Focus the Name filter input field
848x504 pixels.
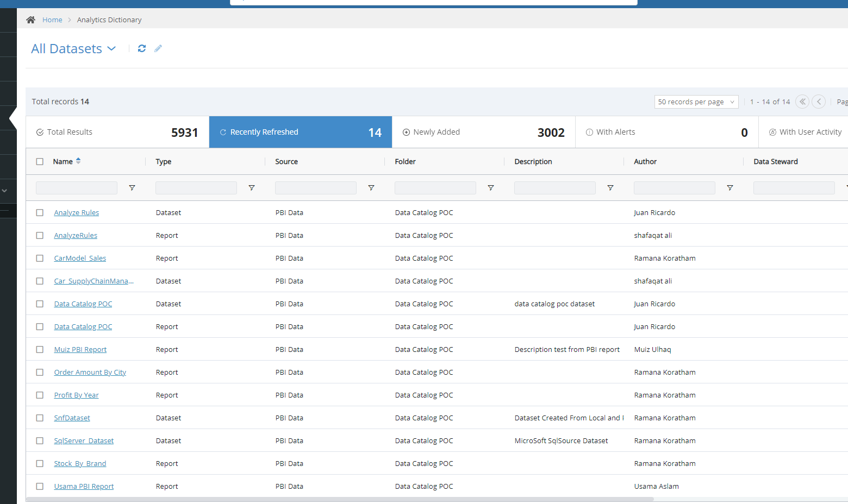(x=77, y=188)
